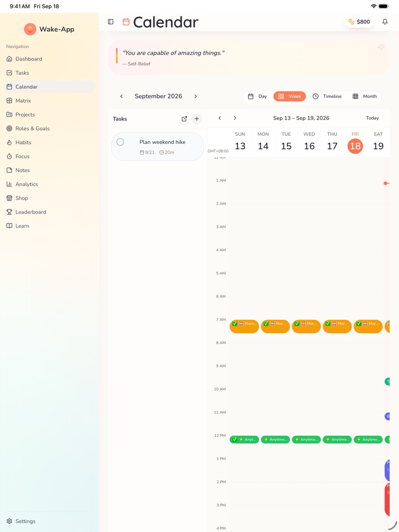The width and height of the screenshot is (399, 532).
Task: Select Wednesday 16 in the week header
Action: (x=309, y=142)
